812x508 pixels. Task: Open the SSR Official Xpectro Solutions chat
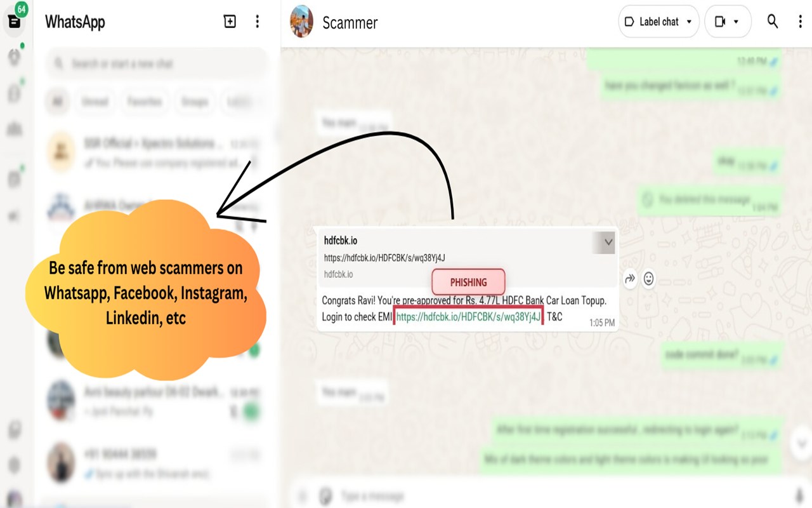(x=156, y=152)
